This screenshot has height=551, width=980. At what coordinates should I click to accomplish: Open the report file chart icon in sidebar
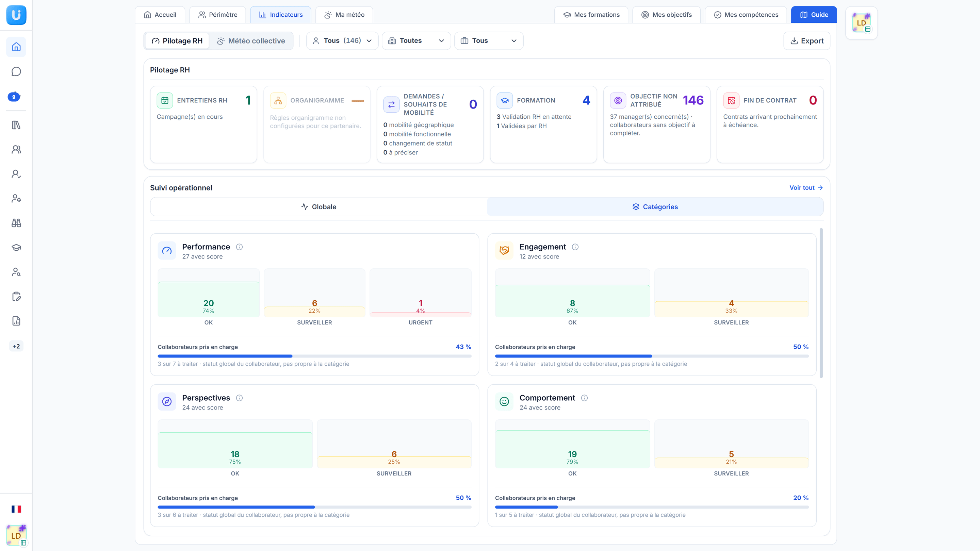16,321
